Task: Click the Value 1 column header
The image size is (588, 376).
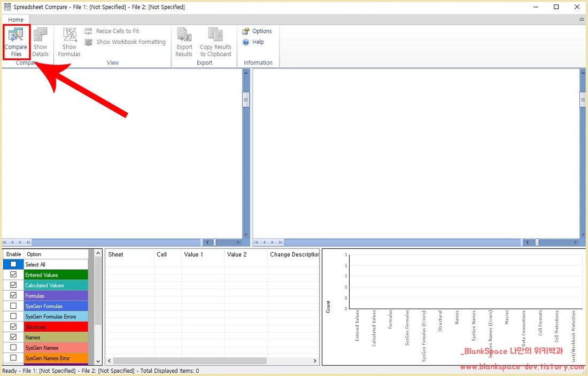Action: [x=203, y=254]
